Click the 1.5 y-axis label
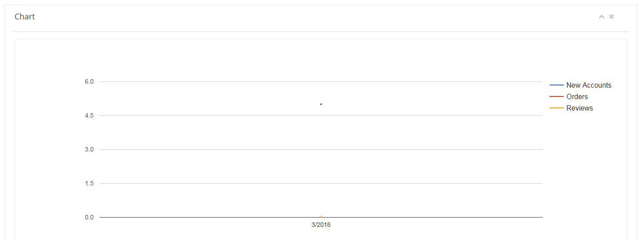This screenshot has width=644, height=240. pyautogui.click(x=90, y=183)
